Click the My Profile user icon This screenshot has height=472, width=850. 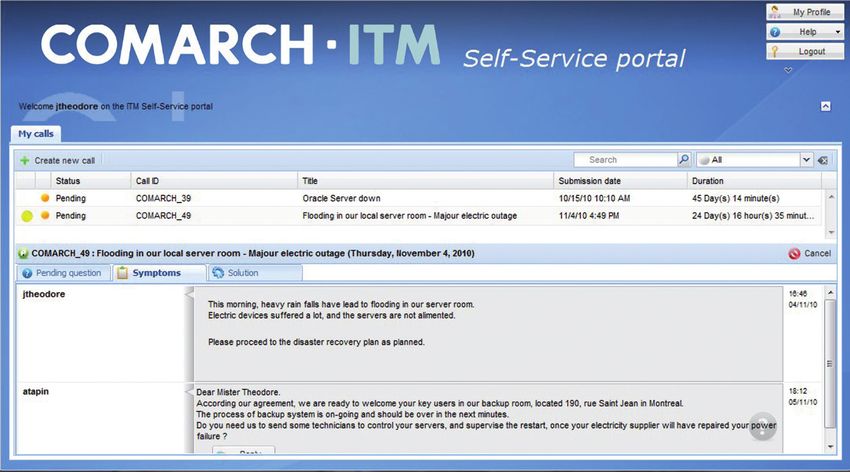[775, 12]
